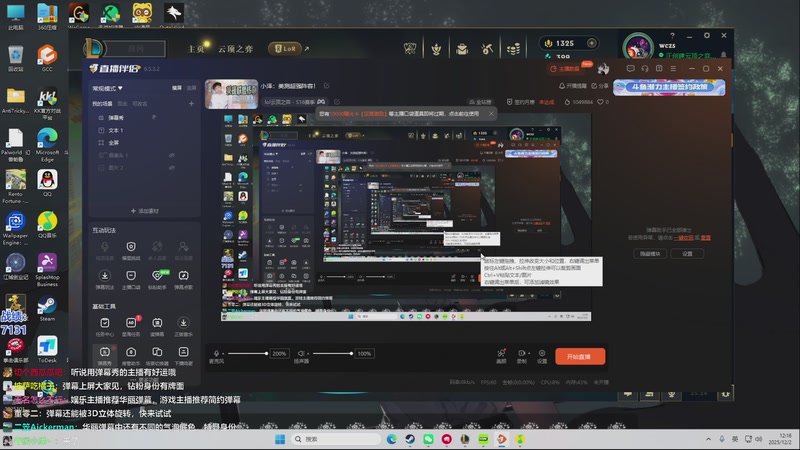The image size is (800, 450).
Task: Click the 200% microphone volume field
Action: tap(279, 353)
